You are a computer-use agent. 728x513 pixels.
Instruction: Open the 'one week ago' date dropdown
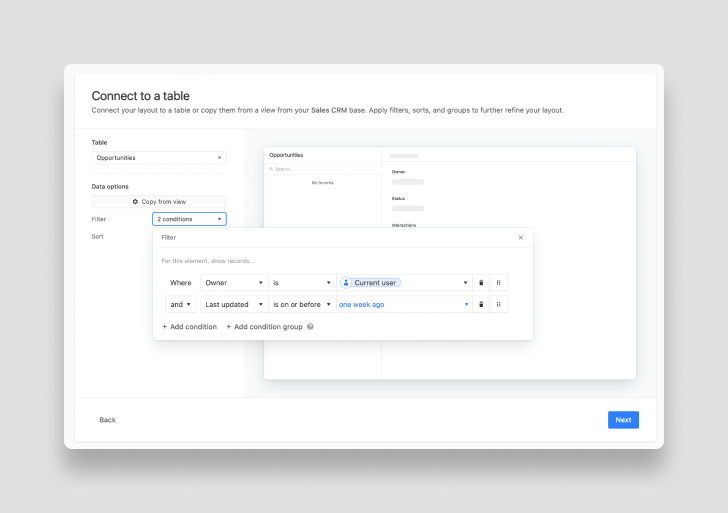404,305
